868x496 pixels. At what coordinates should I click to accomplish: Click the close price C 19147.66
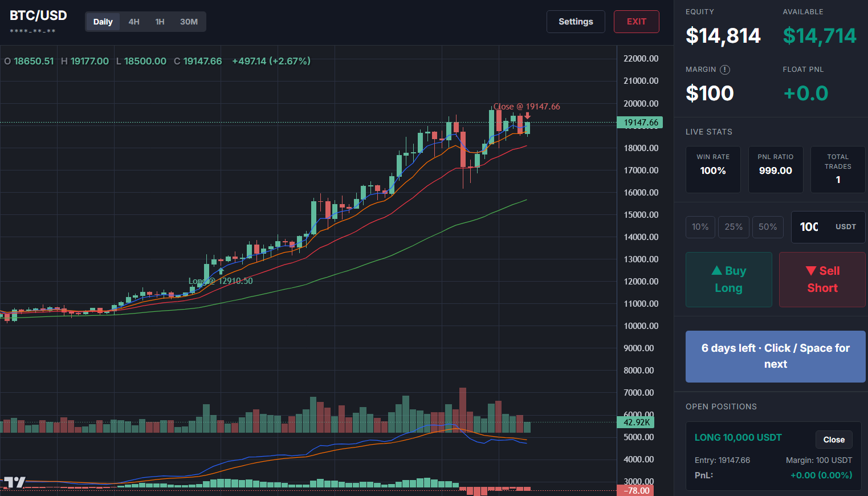198,61
